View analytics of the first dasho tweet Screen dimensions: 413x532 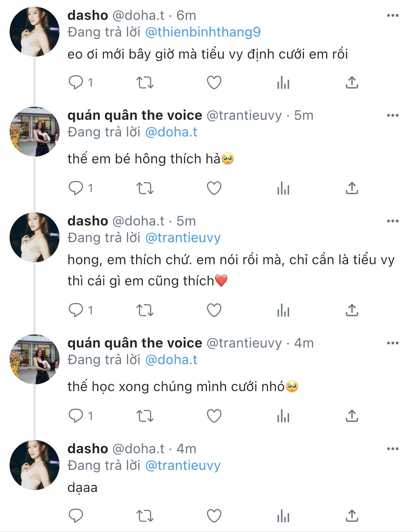[283, 82]
